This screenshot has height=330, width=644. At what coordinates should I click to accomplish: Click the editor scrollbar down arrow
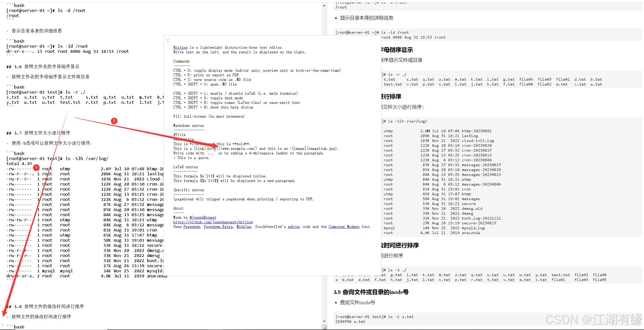point(324,322)
